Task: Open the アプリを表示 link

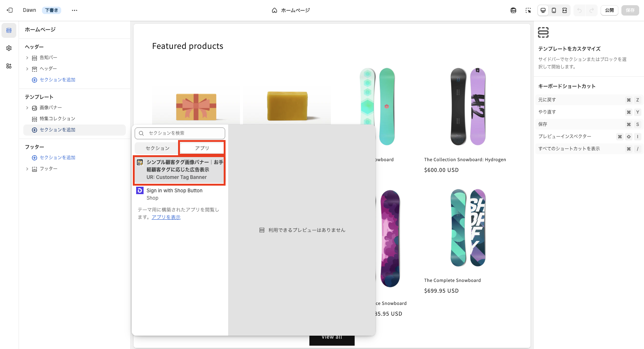Action: click(x=166, y=217)
